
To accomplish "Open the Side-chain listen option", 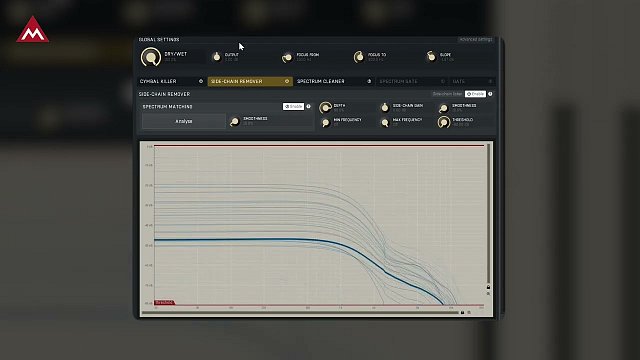I will point(447,94).
